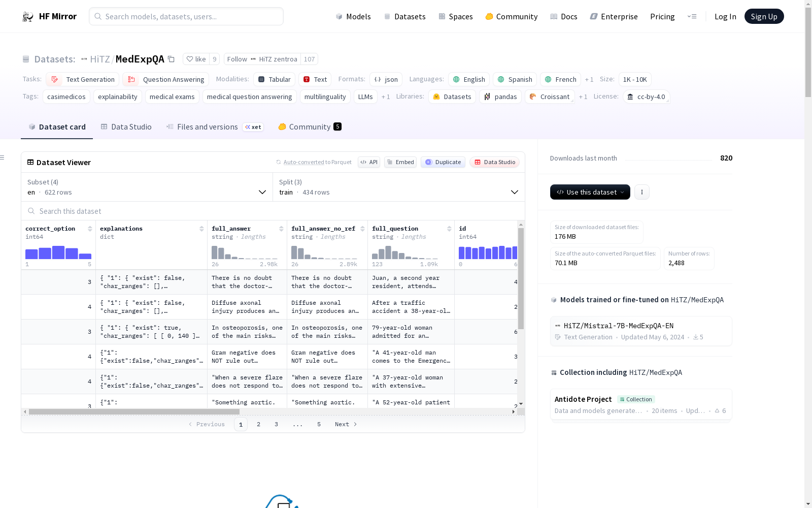Go to the Next page of rows
812x508 pixels.
pyautogui.click(x=346, y=425)
